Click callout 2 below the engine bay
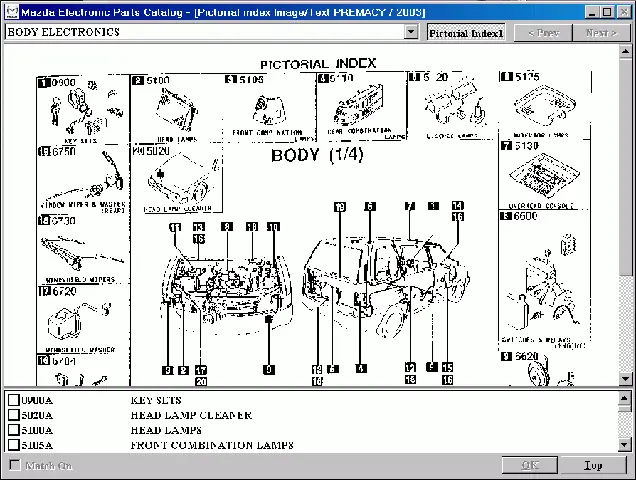The height and width of the screenshot is (480, 636). 184,370
